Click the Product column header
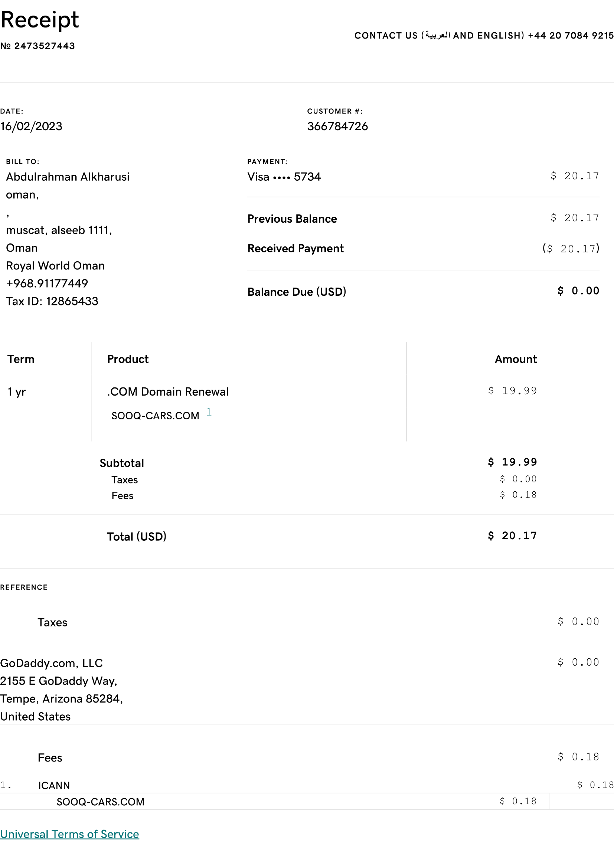614x868 pixels. pos(128,359)
